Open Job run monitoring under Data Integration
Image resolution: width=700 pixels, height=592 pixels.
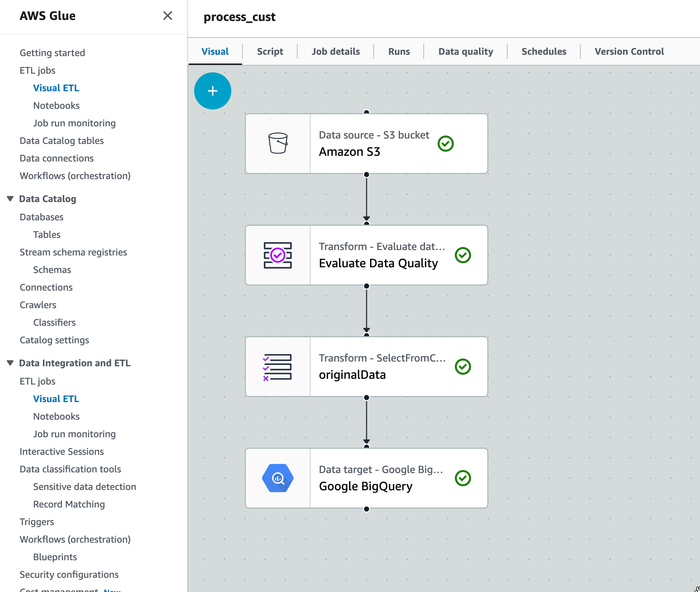pos(74,434)
